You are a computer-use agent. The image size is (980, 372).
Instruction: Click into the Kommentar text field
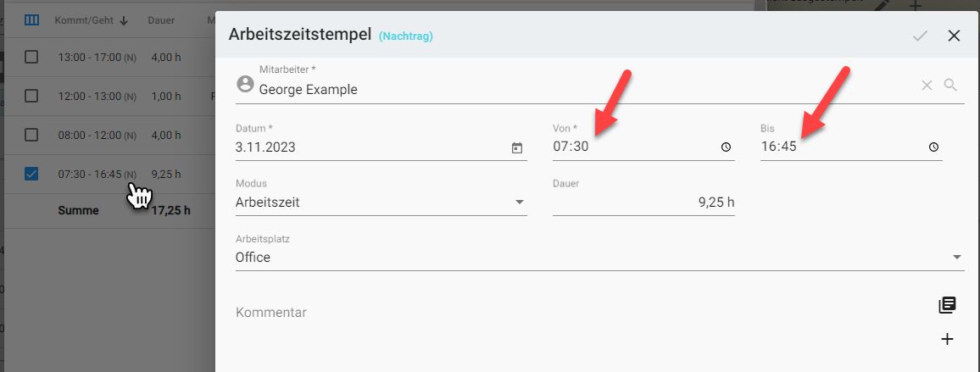click(576, 313)
